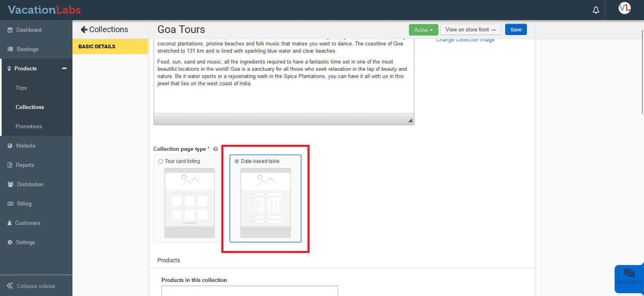Open the offline chat widget

click(629, 277)
